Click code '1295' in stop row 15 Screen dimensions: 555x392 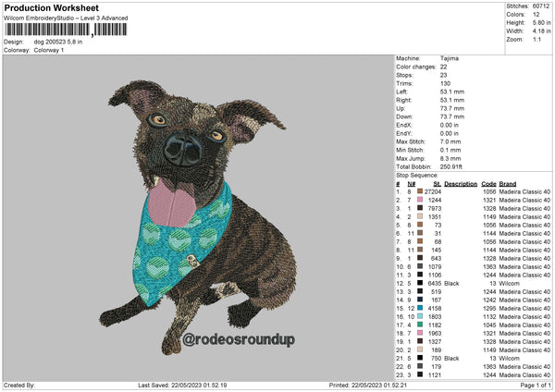[489, 309]
